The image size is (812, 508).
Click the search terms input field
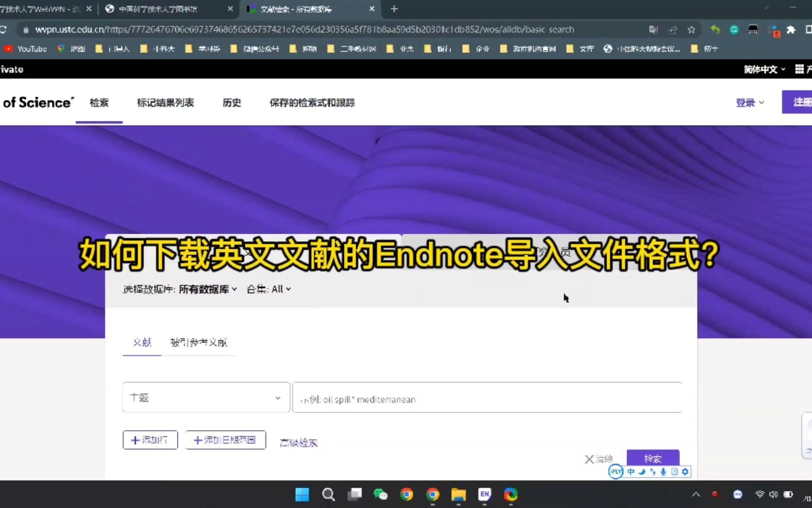click(x=487, y=398)
